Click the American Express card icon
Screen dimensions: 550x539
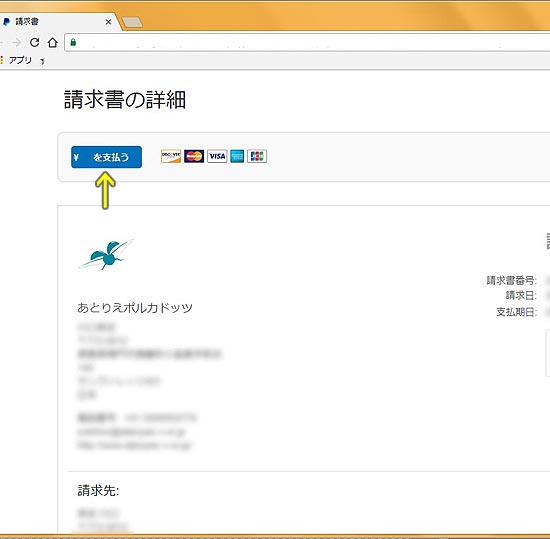tap(237, 156)
